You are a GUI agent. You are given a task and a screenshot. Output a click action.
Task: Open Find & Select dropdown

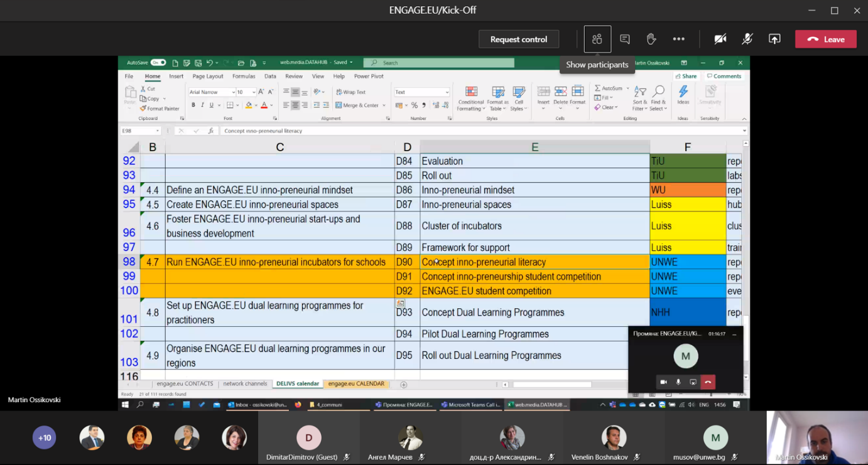click(x=658, y=99)
